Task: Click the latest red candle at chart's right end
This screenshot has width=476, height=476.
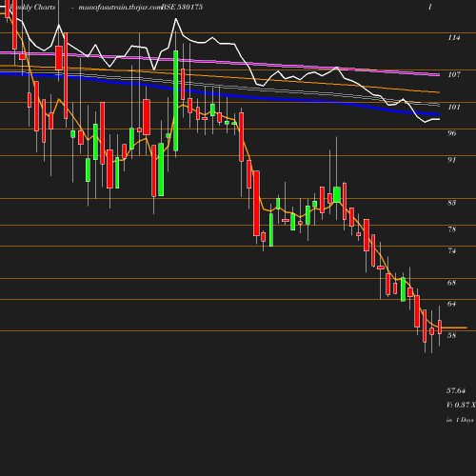Action: 440,327
